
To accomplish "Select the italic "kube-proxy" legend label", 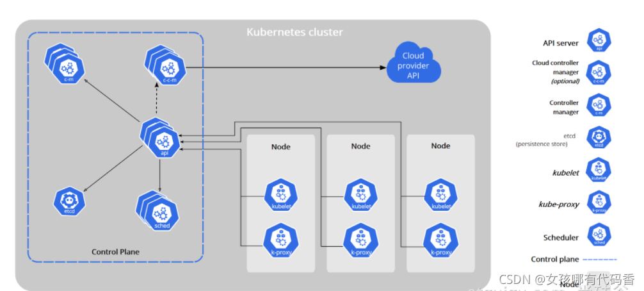I will (x=559, y=204).
